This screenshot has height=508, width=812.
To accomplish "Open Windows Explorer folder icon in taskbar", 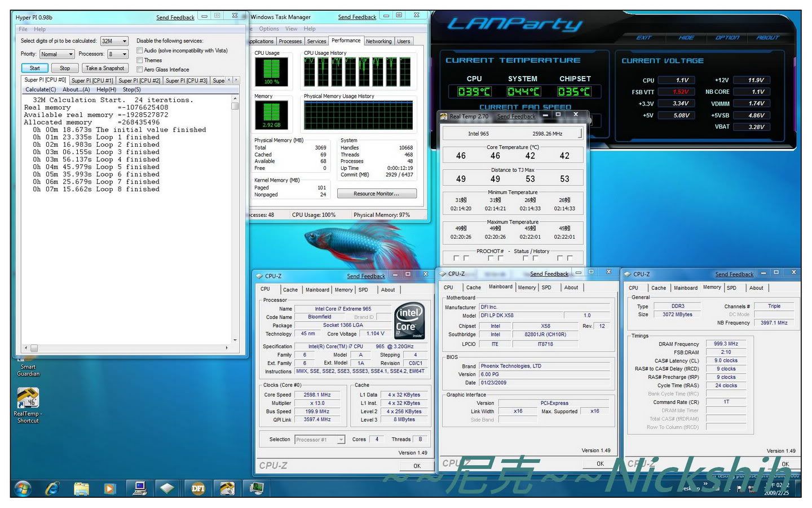I will click(x=81, y=488).
